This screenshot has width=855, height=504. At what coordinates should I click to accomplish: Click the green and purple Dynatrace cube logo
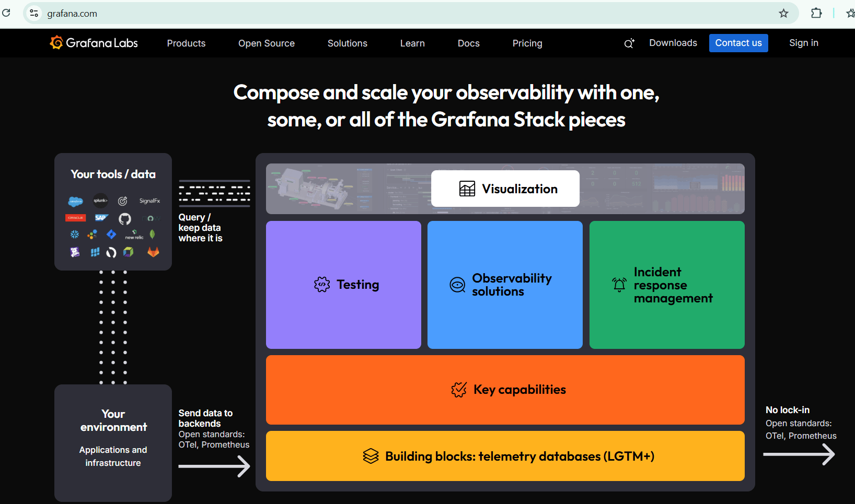[x=129, y=252]
